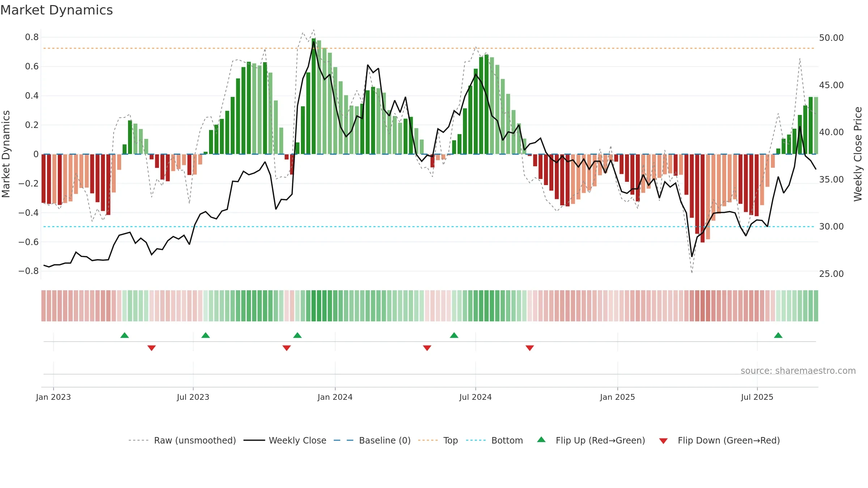Click the 30.00 right axis price label
The width and height of the screenshot is (868, 488).
[x=831, y=227]
